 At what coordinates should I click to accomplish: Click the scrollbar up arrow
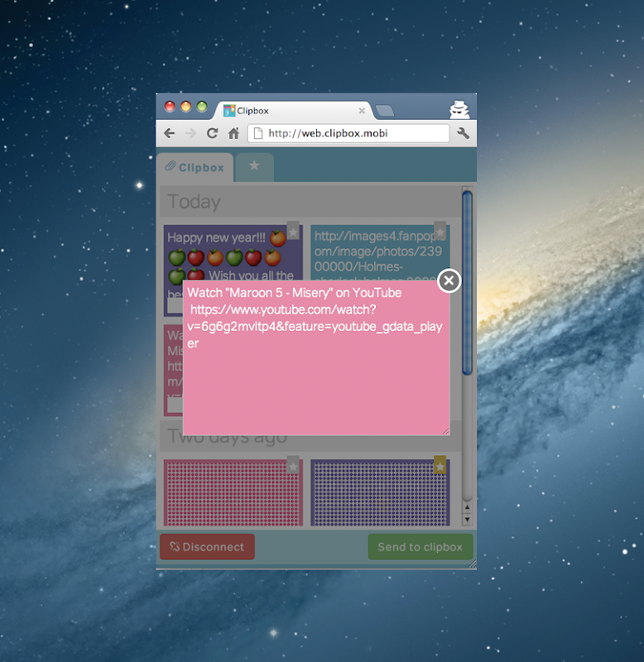[467, 507]
